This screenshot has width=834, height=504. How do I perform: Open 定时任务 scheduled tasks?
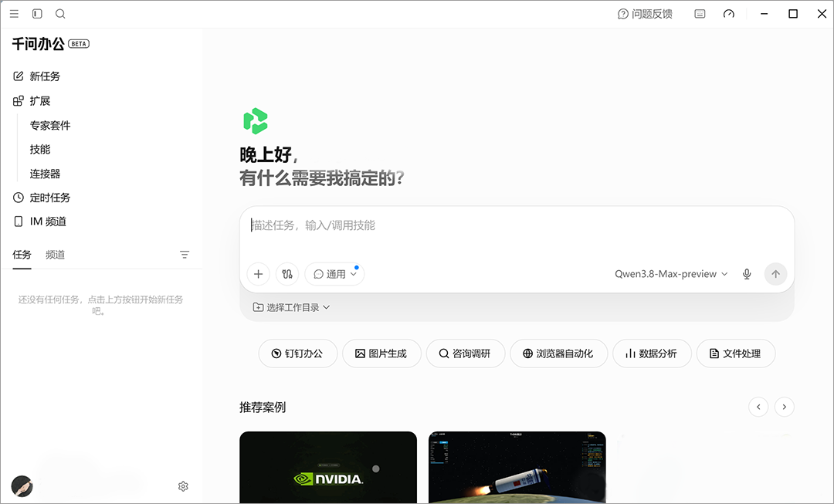tap(42, 198)
